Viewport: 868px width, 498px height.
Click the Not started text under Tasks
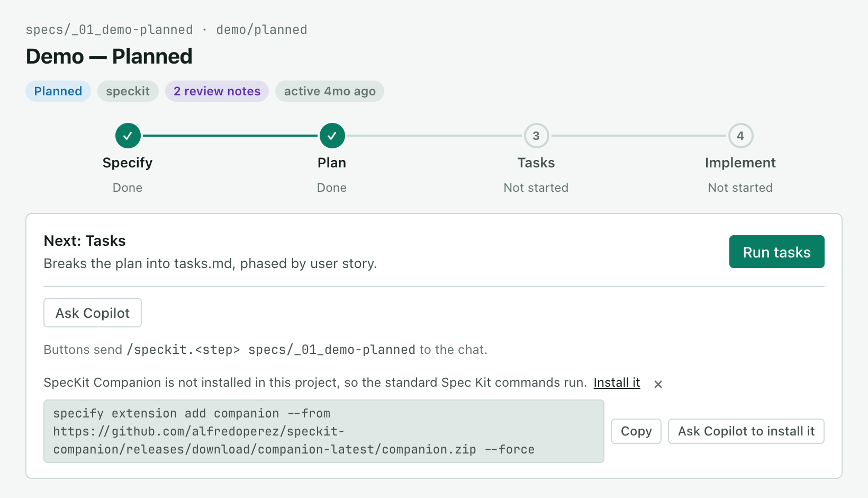click(536, 188)
